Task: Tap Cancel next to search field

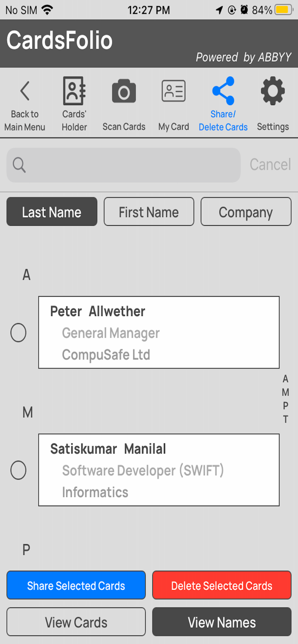Action: click(x=270, y=165)
